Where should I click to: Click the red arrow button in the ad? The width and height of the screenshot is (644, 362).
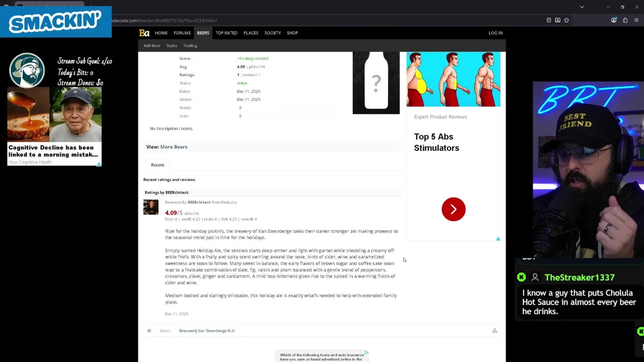(x=453, y=209)
